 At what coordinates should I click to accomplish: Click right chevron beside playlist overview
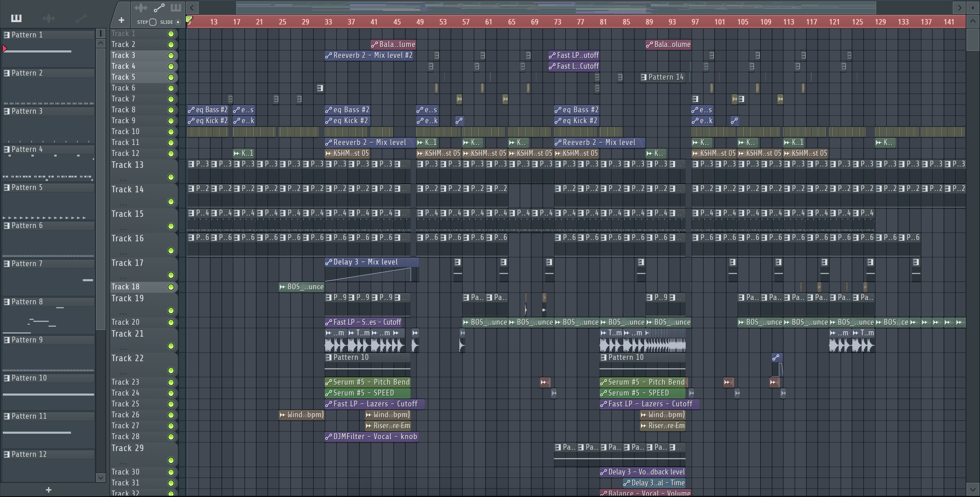[x=959, y=7]
